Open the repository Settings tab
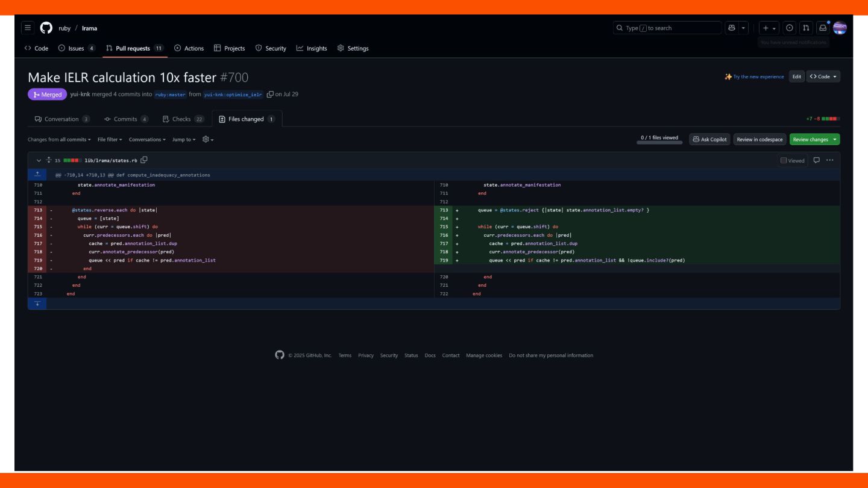The height and width of the screenshot is (488, 868). 353,48
